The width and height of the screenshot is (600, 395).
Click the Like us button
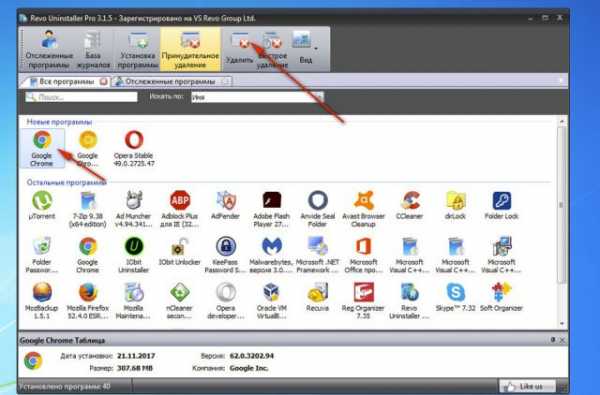(x=527, y=387)
